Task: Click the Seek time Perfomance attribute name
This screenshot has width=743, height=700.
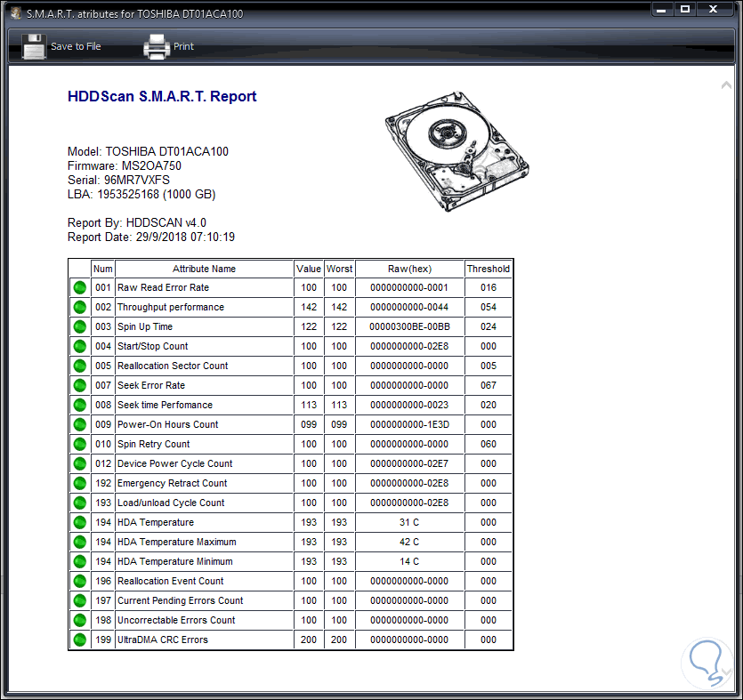Action: (165, 405)
